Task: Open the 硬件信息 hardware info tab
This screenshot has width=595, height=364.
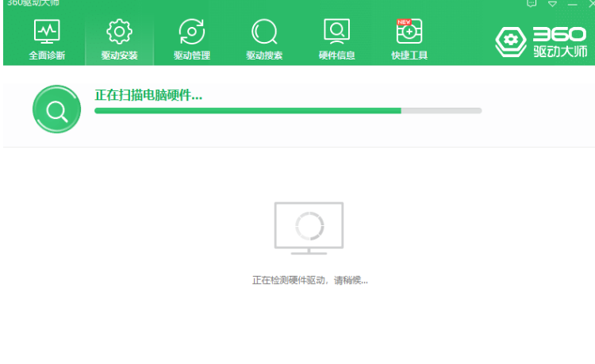Action: (337, 40)
